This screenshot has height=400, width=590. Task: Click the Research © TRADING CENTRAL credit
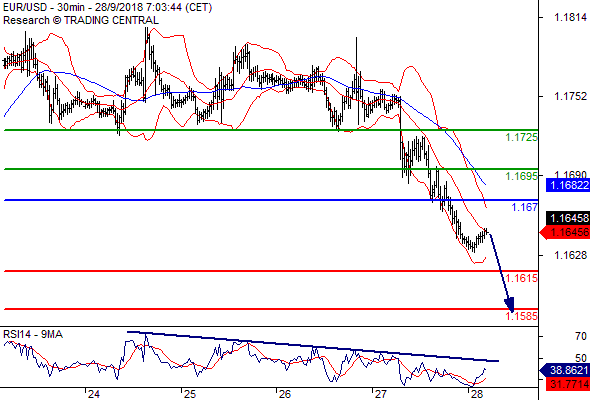coord(81,20)
